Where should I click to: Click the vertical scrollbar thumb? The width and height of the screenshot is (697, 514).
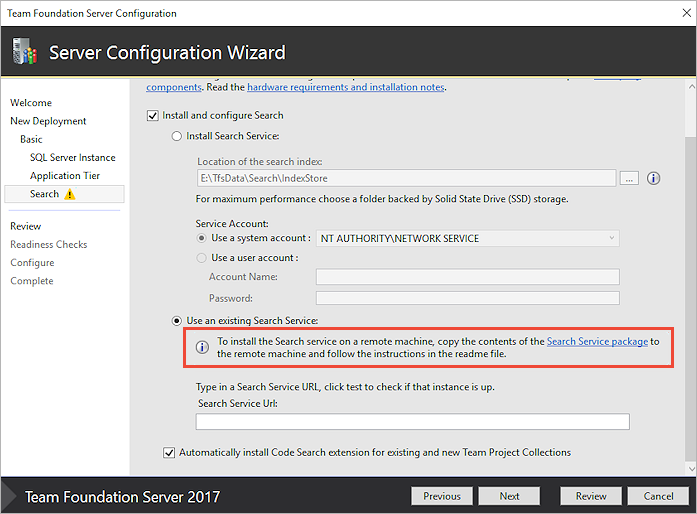point(691,298)
